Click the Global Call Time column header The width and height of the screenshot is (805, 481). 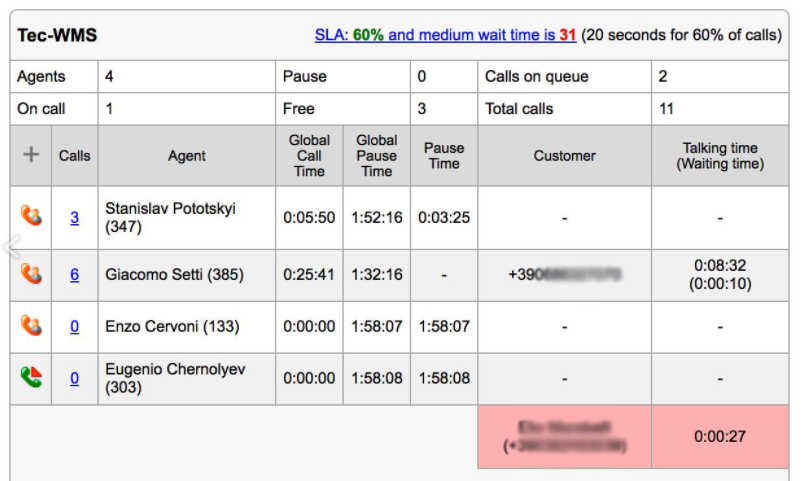309,155
